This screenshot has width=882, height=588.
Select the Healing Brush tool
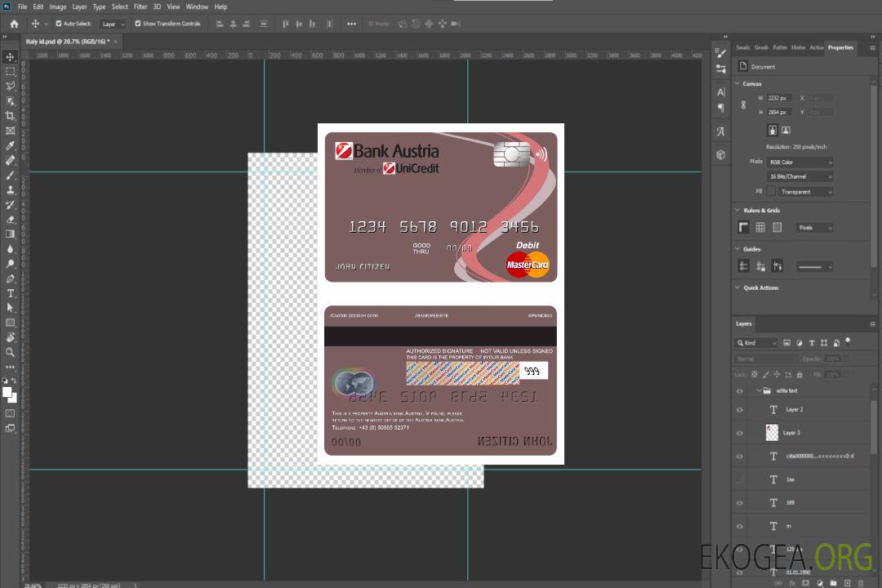(10, 160)
